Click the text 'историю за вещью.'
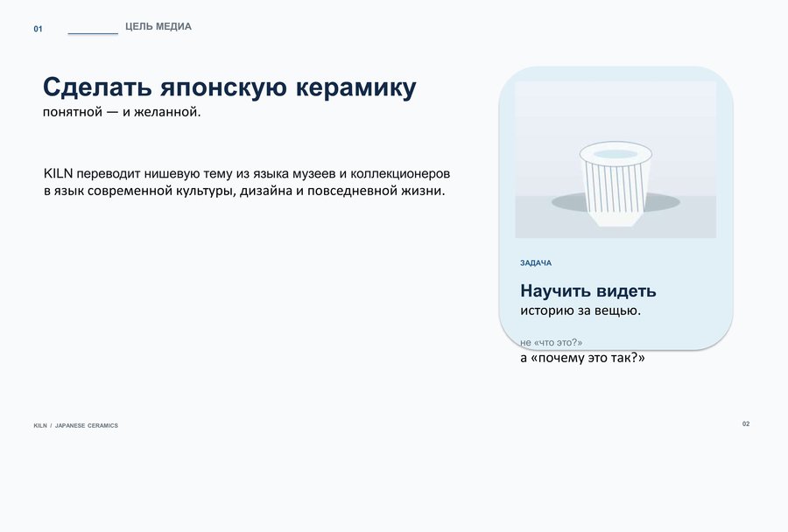The image size is (788, 532). pyautogui.click(x=580, y=311)
